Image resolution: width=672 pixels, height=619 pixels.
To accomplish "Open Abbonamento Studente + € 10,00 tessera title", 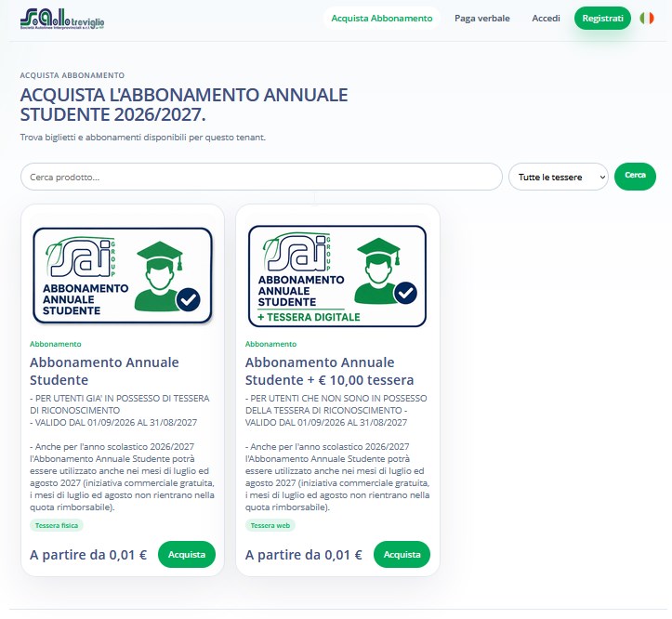I will [x=329, y=371].
